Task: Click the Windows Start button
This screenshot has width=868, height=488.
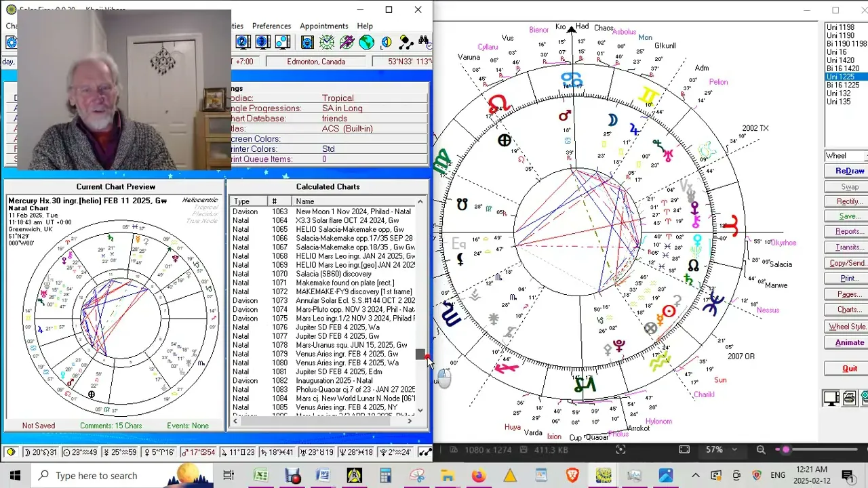Action: pos(15,475)
